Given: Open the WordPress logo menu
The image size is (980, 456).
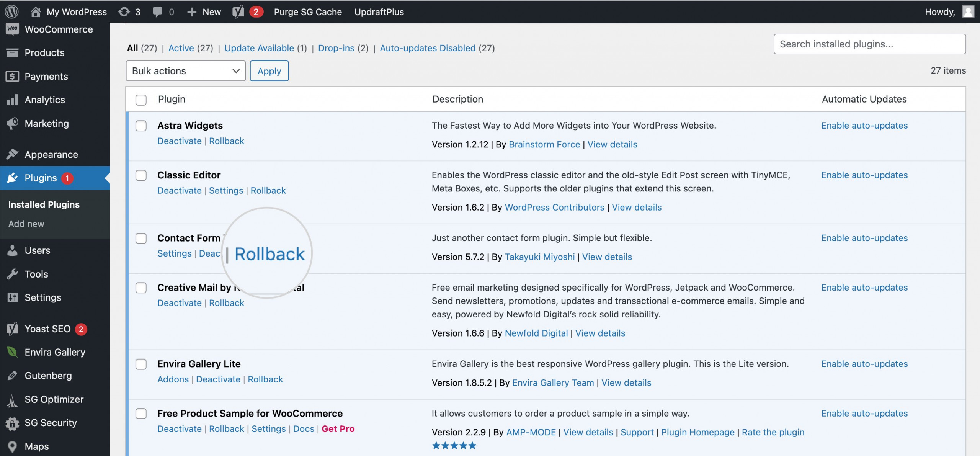Looking at the screenshot, I should point(11,11).
